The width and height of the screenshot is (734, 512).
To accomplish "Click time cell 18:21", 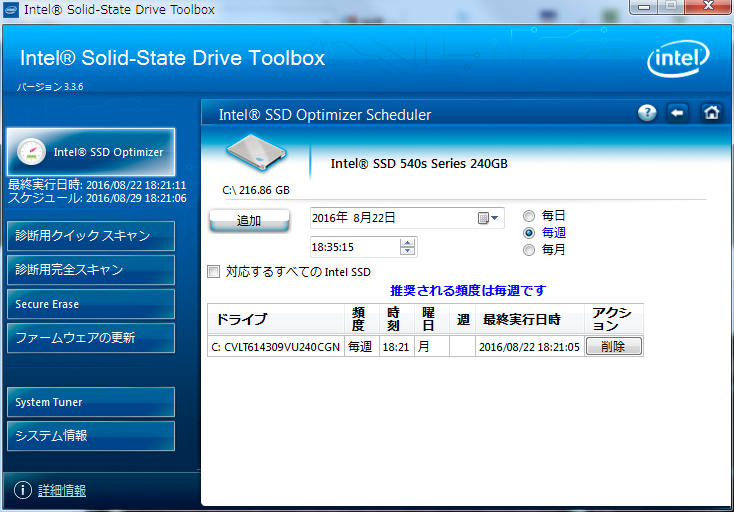I will point(396,347).
